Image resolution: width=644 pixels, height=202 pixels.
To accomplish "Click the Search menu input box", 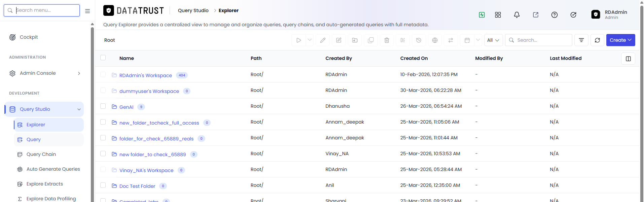I will [x=42, y=10].
